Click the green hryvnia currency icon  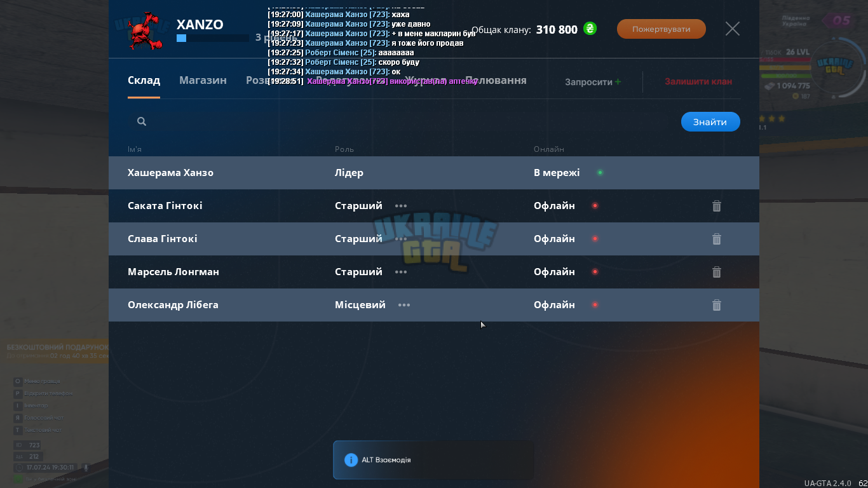tap(590, 29)
